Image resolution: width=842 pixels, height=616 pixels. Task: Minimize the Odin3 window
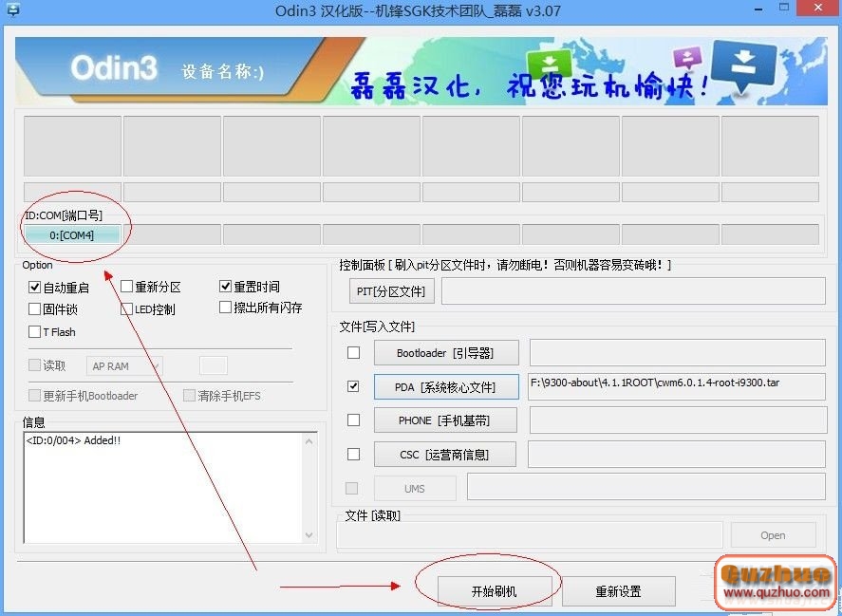(758, 9)
